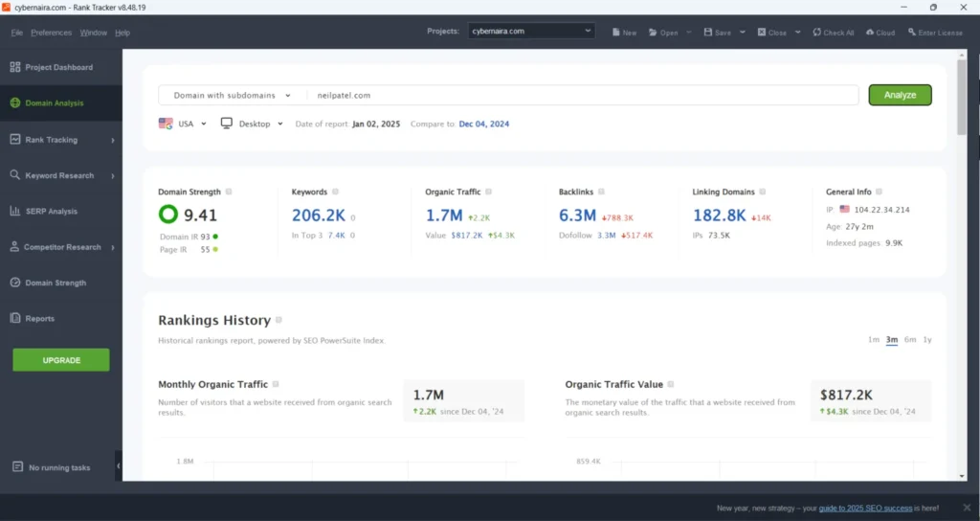The height and width of the screenshot is (521, 980).
Task: Open the Domain Strength sidebar item
Action: [x=55, y=283]
